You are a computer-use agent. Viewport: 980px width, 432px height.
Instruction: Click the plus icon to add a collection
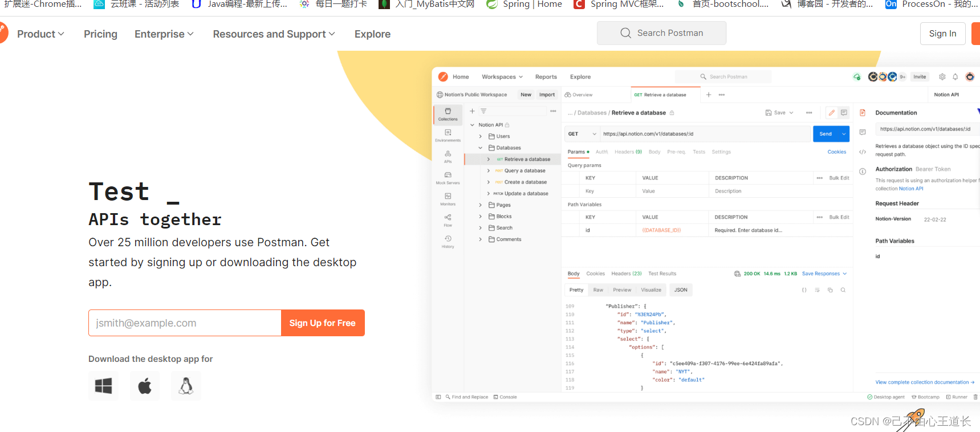click(472, 111)
